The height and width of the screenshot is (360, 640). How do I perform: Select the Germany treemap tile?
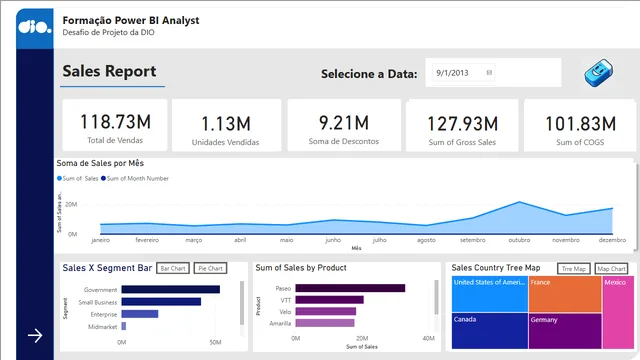(565, 331)
